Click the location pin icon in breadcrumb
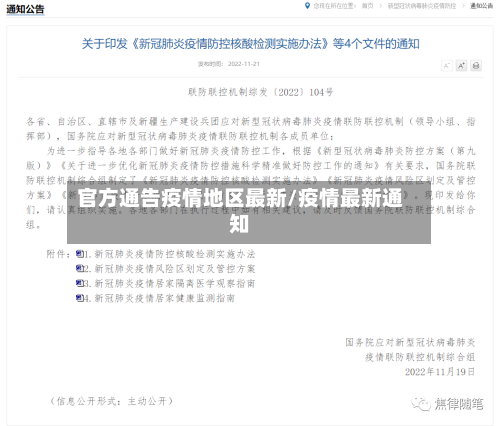The image size is (500, 426). coord(307,6)
